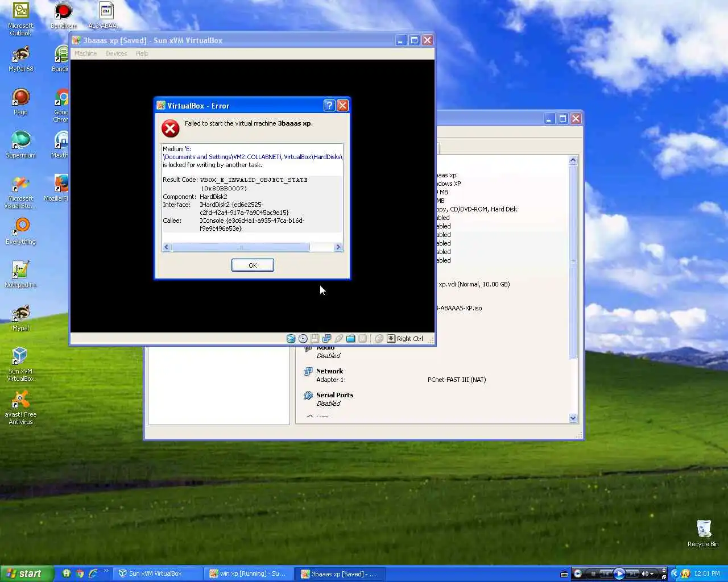Click the help question-mark button in Error dialog

[329, 105]
